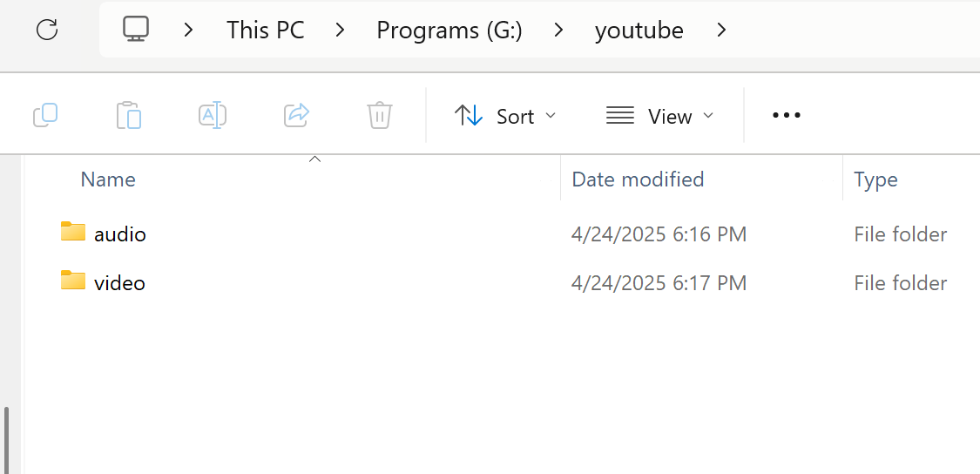Click the Paste clipboard icon

point(129,115)
